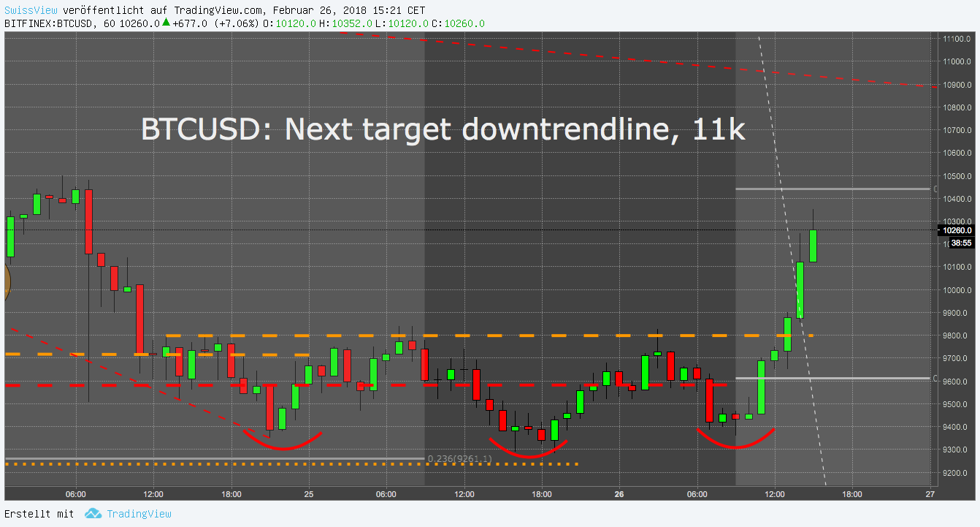Click the 38:55 candle countdown label

(962, 243)
